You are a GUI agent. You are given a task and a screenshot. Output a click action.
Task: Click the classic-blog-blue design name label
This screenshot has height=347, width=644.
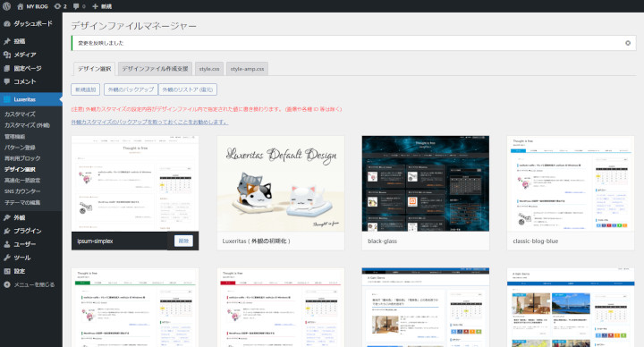[x=536, y=241]
